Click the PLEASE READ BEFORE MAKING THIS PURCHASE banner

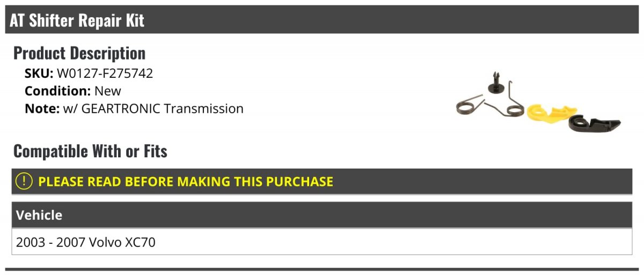pos(185,181)
